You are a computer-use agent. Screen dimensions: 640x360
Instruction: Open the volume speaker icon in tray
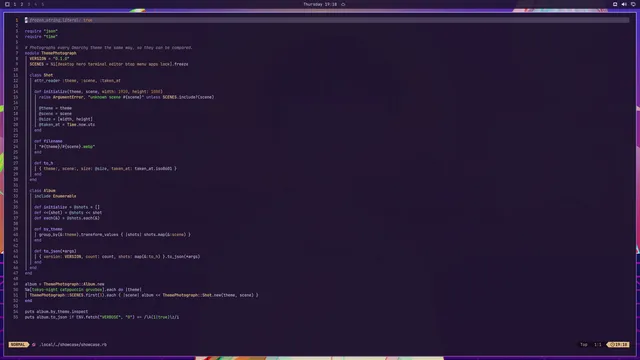[x=624, y=4]
